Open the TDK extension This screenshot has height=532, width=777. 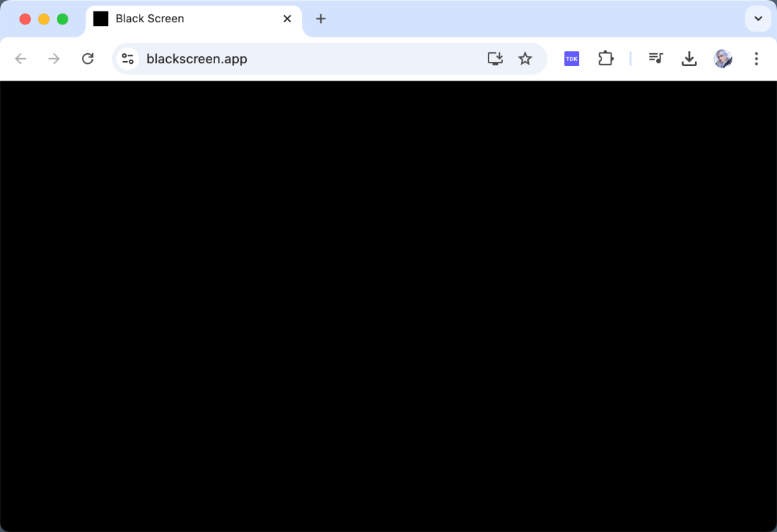[x=572, y=59]
